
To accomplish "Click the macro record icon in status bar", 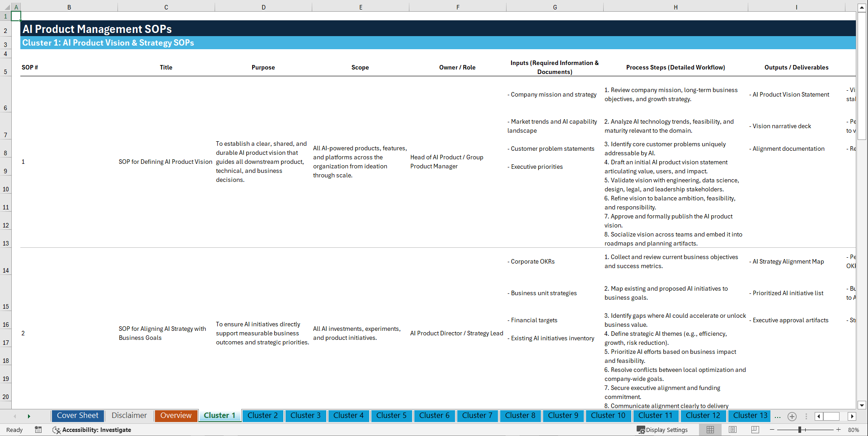I will click(38, 430).
